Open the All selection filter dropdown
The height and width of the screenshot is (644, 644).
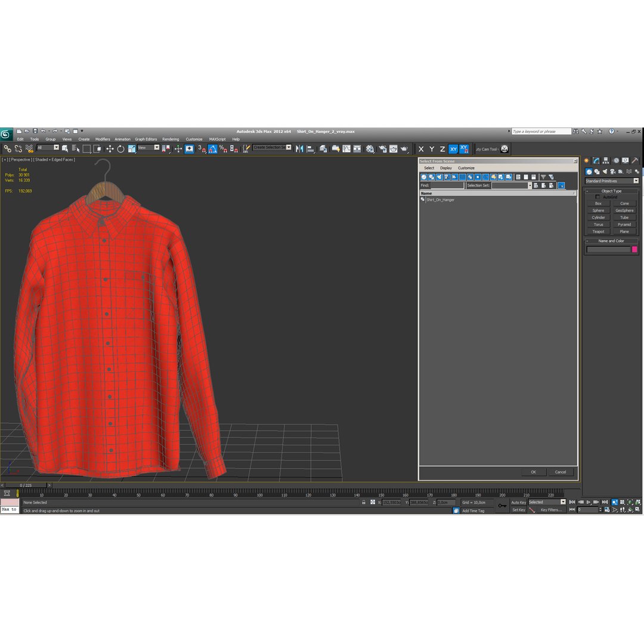(x=48, y=147)
